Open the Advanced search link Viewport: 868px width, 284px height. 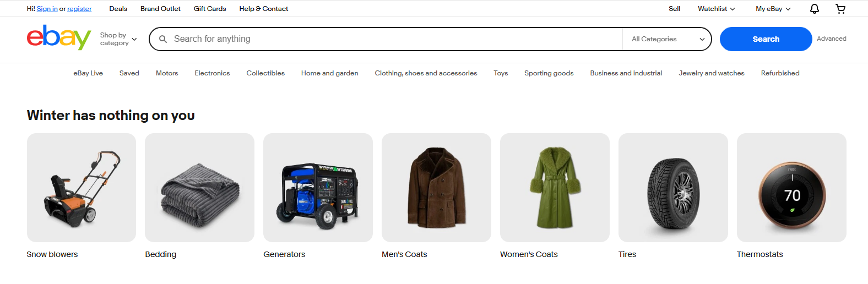pos(831,39)
